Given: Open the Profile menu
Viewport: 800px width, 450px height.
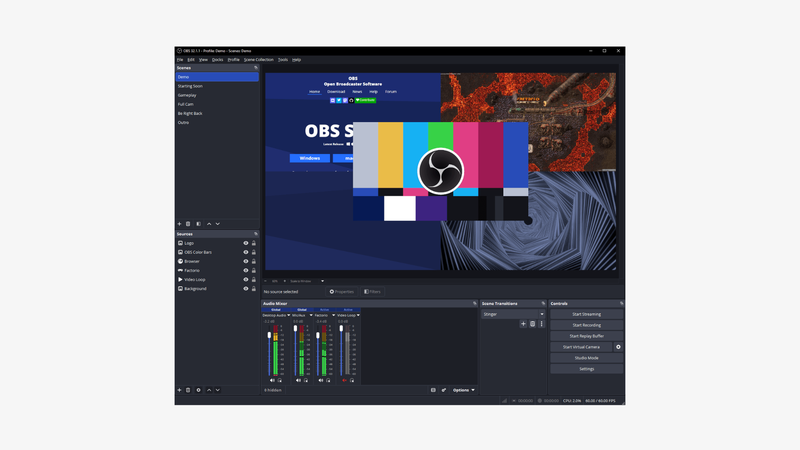Looking at the screenshot, I should coord(234,60).
